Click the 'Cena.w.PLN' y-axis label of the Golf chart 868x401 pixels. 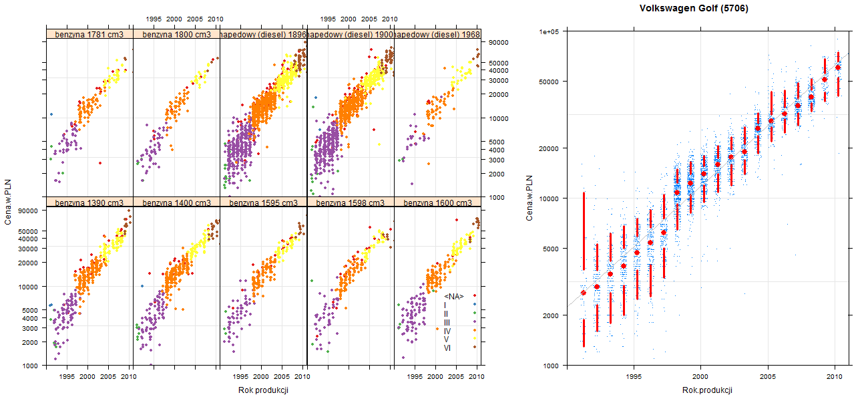[x=529, y=199]
